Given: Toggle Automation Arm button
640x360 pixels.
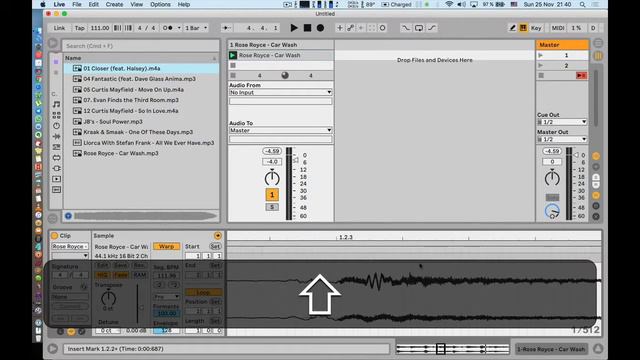Looking at the screenshot, I should [x=350, y=28].
